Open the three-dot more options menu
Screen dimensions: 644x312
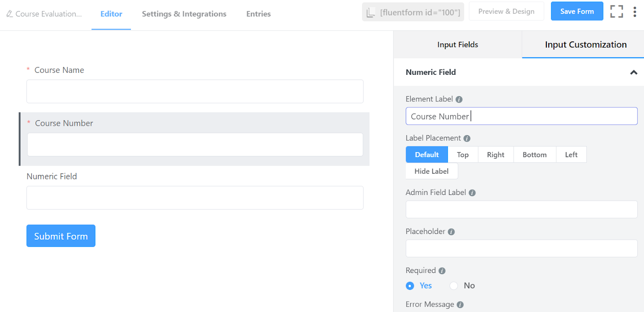[635, 11]
